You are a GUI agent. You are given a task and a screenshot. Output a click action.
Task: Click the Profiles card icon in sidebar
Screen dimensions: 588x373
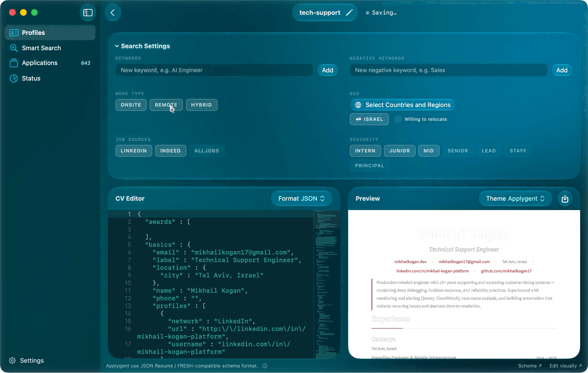click(14, 32)
